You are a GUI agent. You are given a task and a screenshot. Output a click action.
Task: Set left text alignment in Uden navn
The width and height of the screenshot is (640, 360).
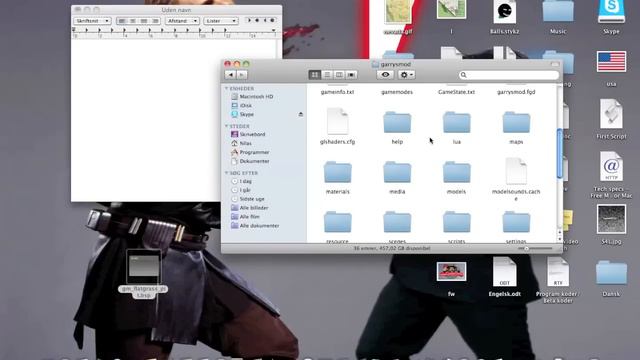click(122, 21)
